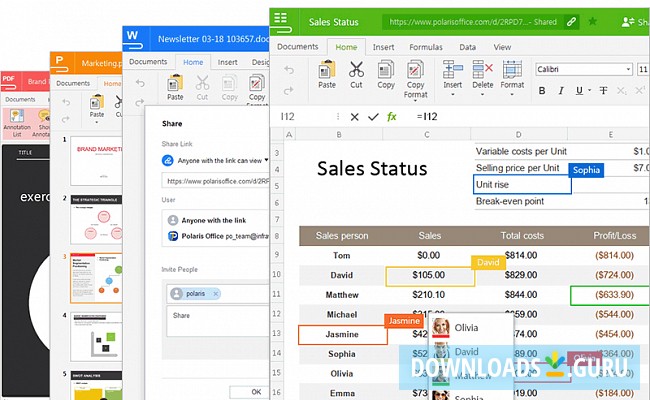The height and width of the screenshot is (400, 650).
Task: Click Cut scissors in Sales Status ribbon
Action: pos(356,70)
